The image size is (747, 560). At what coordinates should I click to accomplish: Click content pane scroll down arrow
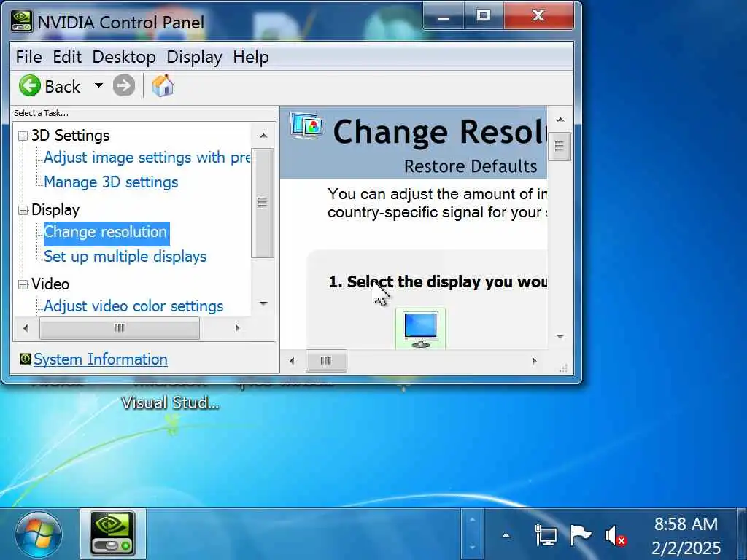tap(560, 336)
